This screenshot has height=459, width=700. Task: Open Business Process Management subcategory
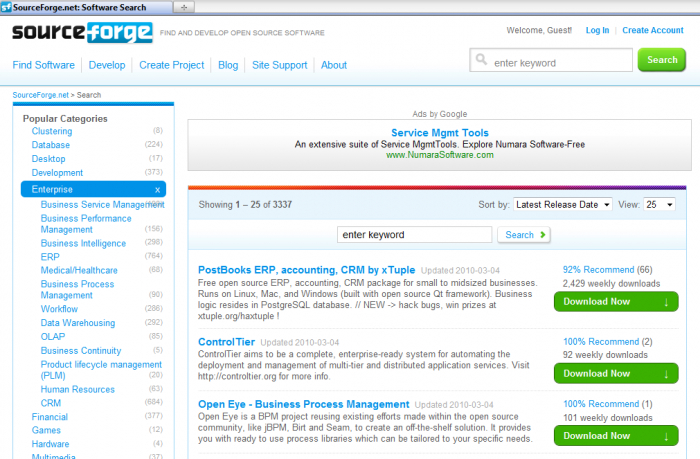[77, 289]
